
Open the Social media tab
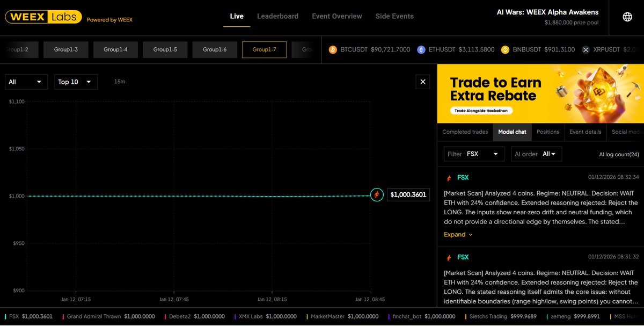point(626,132)
